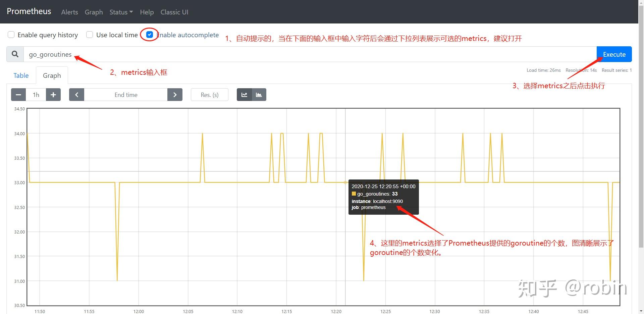The image size is (644, 314).
Task: Click the Res. (s) resolution field
Action: 209,95
